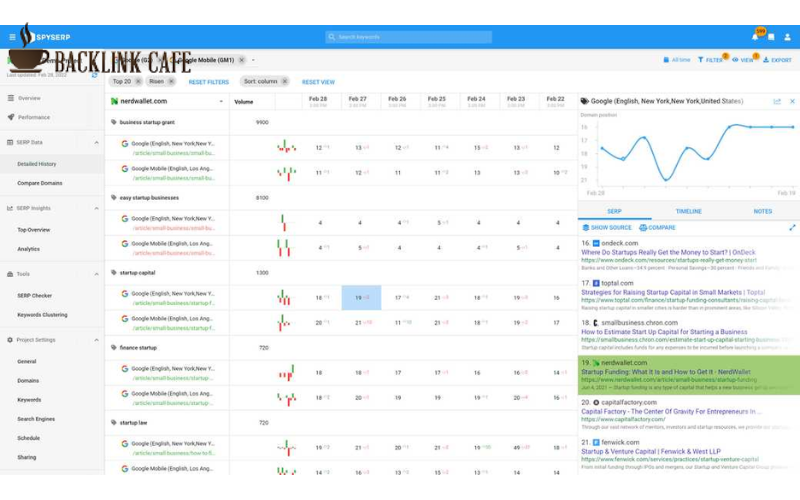
Task: Open the All time calendar selector
Action: pos(677,60)
